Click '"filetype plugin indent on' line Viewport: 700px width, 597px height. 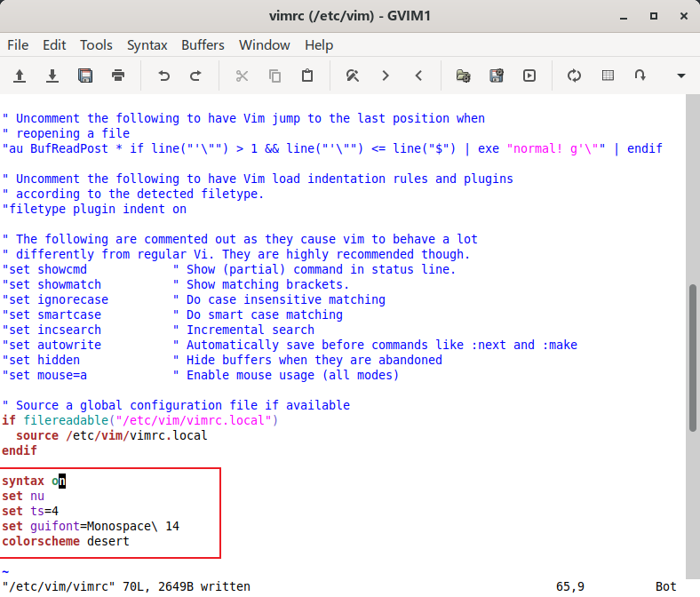94,209
